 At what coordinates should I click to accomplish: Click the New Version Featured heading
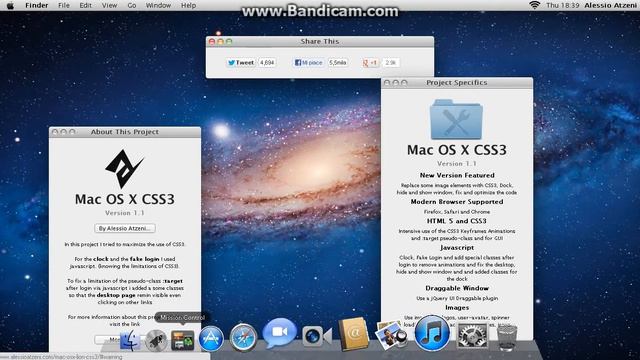[x=457, y=175]
